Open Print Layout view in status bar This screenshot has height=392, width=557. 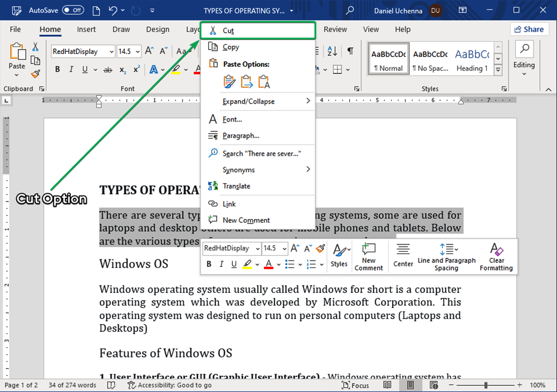[410, 385]
